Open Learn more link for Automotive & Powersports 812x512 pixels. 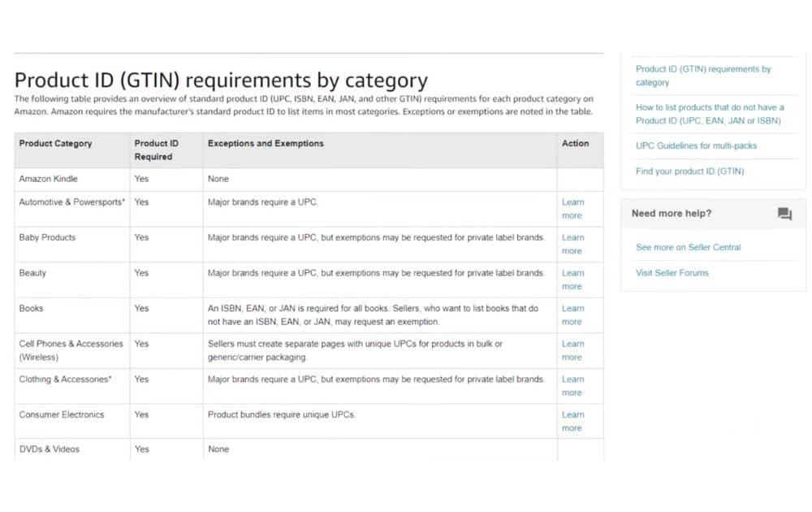coord(572,209)
